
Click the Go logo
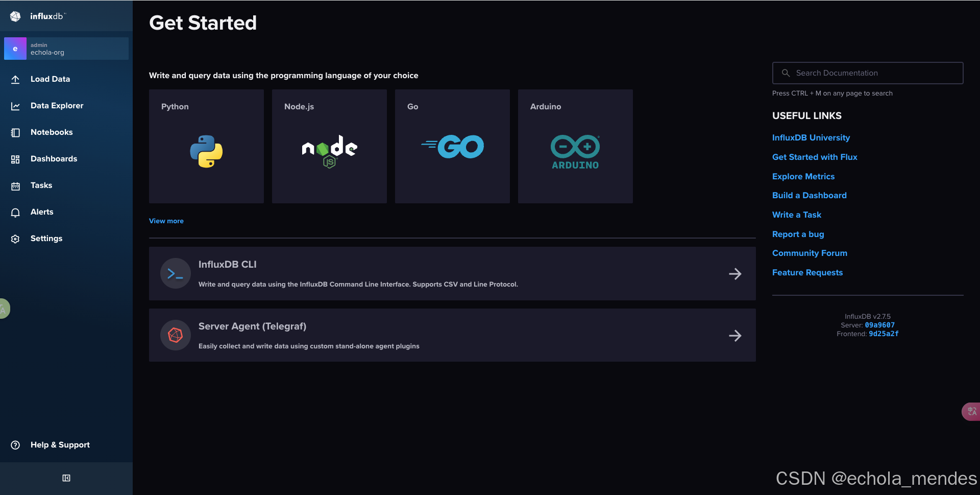coord(452,147)
